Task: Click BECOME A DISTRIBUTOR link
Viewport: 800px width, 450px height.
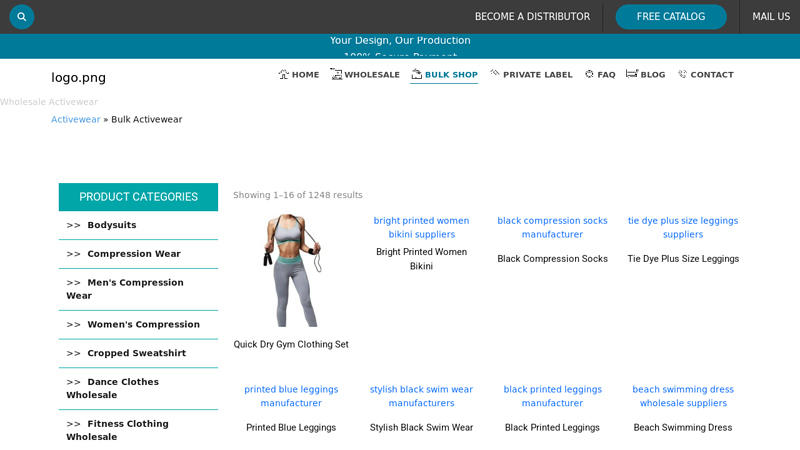Action: tap(532, 17)
